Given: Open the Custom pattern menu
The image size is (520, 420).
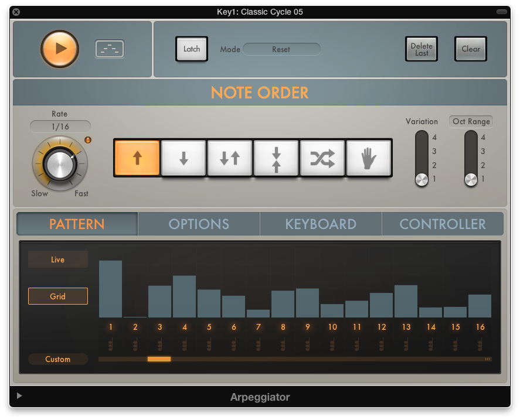Looking at the screenshot, I should (58, 359).
